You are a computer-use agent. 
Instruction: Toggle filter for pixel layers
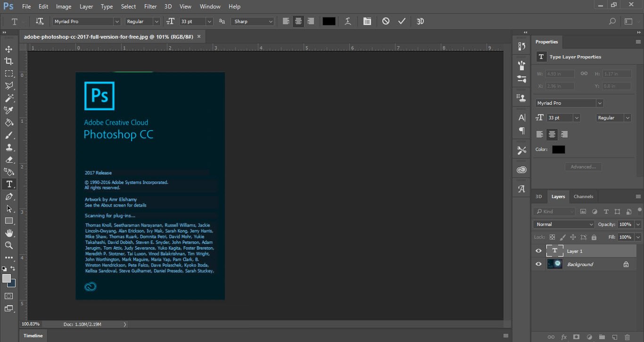point(583,212)
